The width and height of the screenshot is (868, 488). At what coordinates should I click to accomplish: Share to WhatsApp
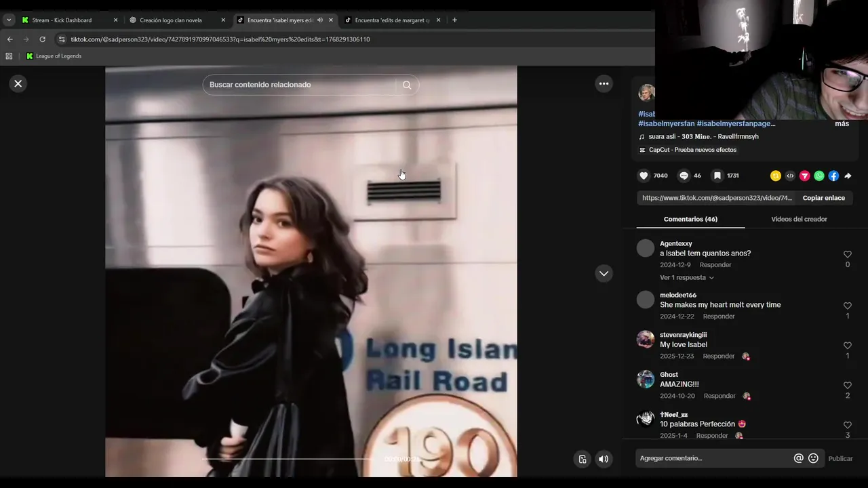(x=819, y=176)
